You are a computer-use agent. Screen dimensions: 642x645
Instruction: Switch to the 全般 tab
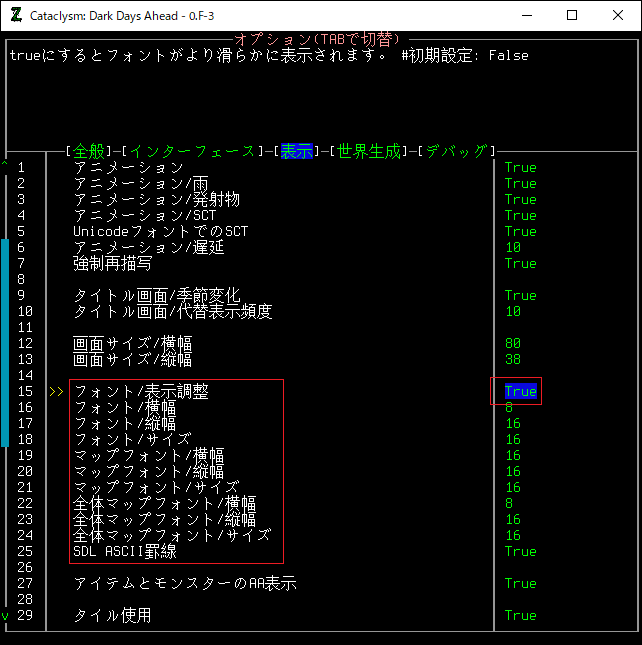pos(89,151)
